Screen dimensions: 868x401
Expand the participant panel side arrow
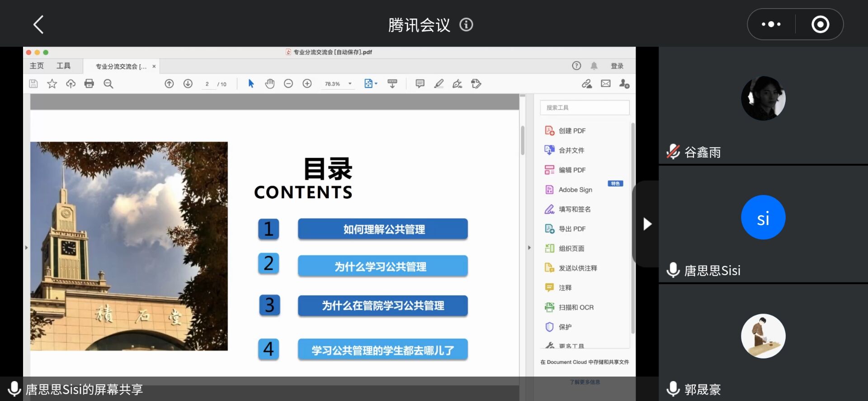(x=647, y=224)
